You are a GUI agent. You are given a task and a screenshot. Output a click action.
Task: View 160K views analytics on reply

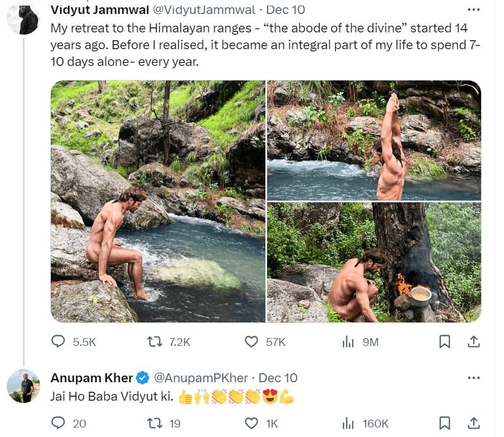click(349, 423)
